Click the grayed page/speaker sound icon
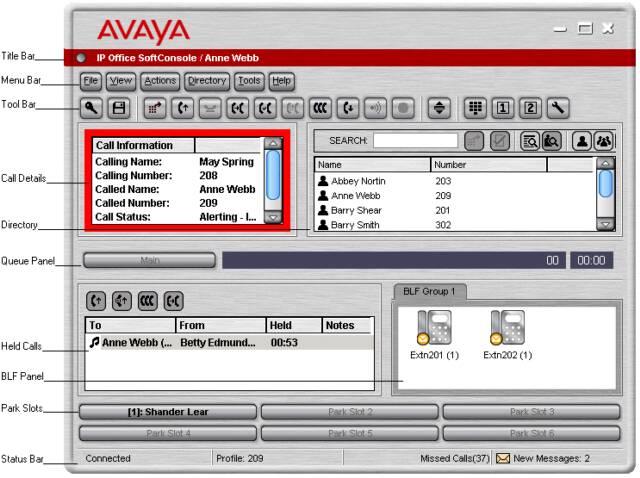Viewport: 640px width, 478px height. [x=376, y=109]
